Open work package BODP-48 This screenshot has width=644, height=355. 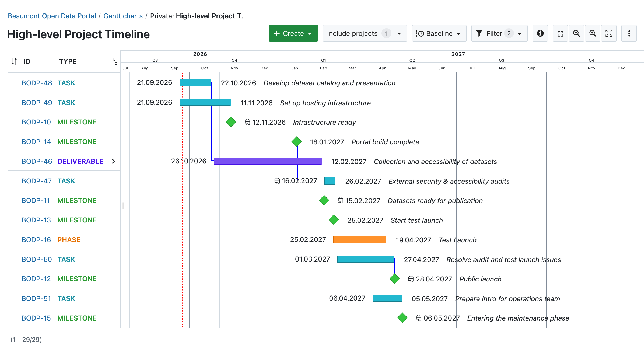tap(37, 83)
